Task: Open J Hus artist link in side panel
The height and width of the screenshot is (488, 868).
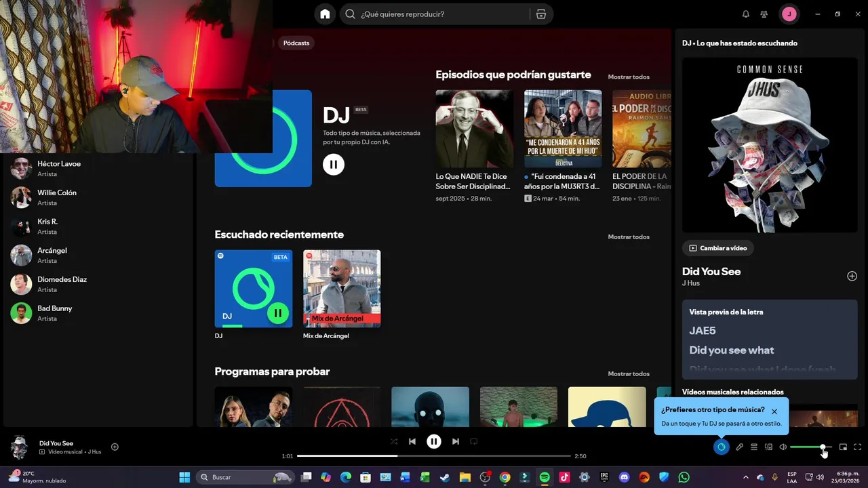Action: (x=691, y=283)
